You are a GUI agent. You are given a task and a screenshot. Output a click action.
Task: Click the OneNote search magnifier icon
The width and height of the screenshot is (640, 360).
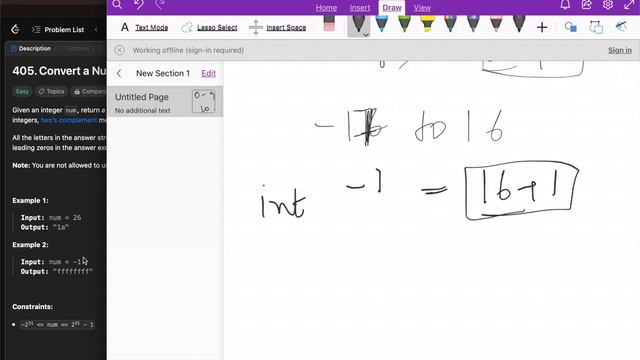117,4
